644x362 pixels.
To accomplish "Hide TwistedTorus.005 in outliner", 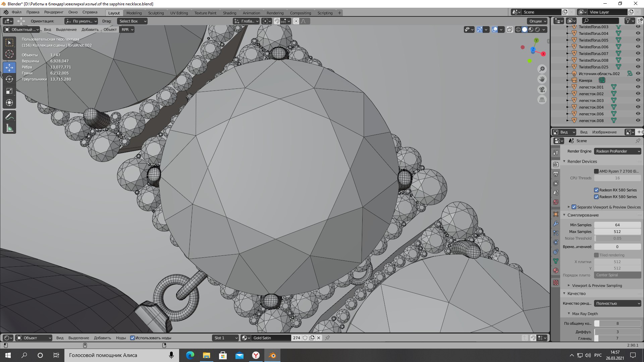I will (638, 40).
